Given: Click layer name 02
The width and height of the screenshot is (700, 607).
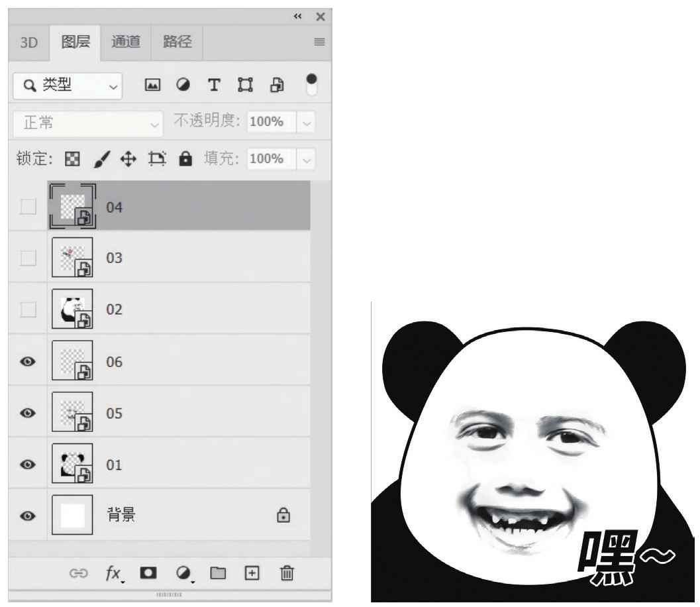Looking at the screenshot, I should 115,309.
